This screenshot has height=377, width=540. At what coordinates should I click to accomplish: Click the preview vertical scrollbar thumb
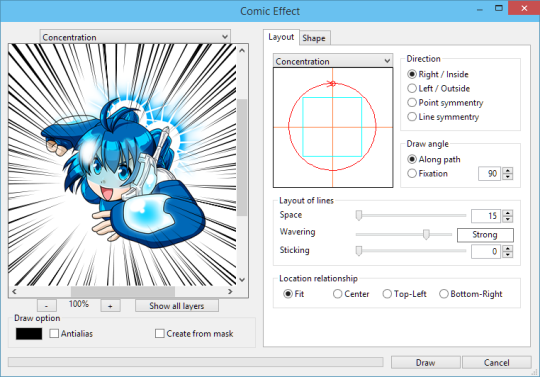[242, 157]
